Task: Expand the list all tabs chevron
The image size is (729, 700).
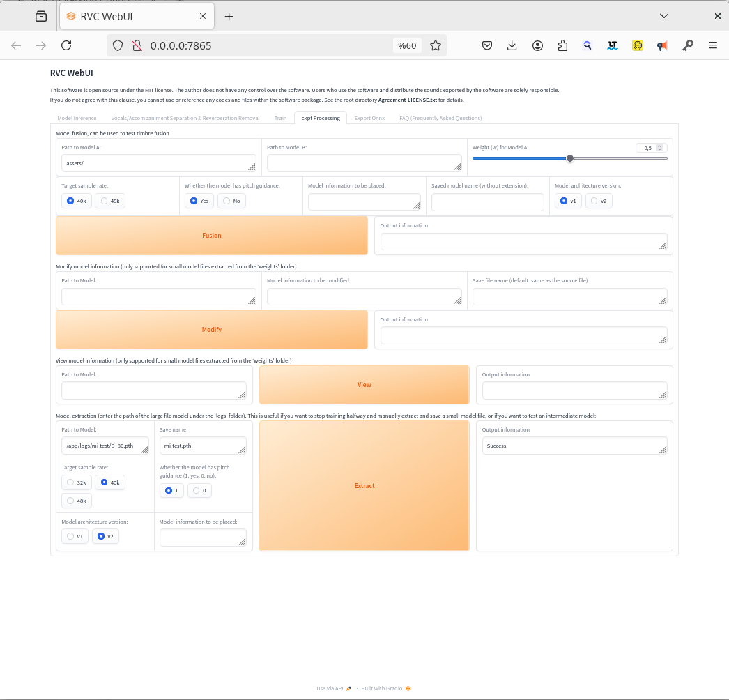Action: 664,16
